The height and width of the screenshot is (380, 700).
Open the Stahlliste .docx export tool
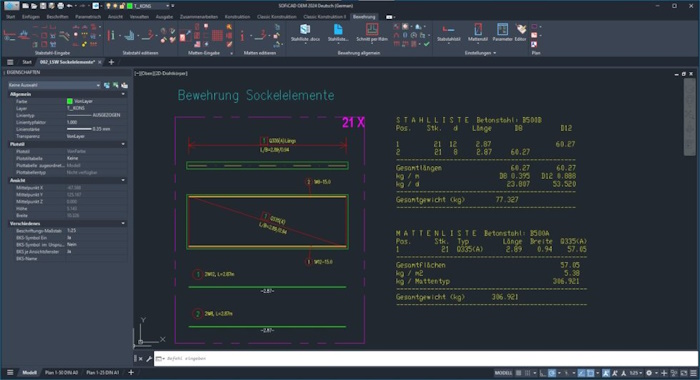pos(305,32)
